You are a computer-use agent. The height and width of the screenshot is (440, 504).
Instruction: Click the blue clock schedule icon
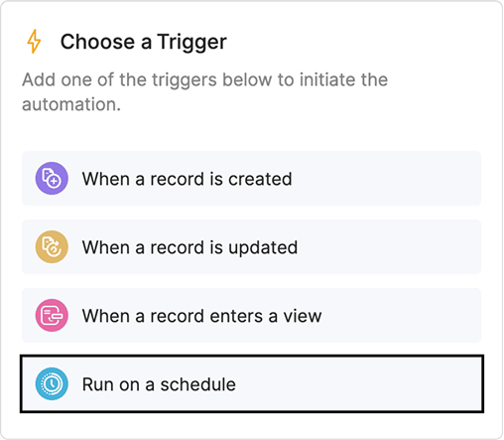[x=52, y=383]
